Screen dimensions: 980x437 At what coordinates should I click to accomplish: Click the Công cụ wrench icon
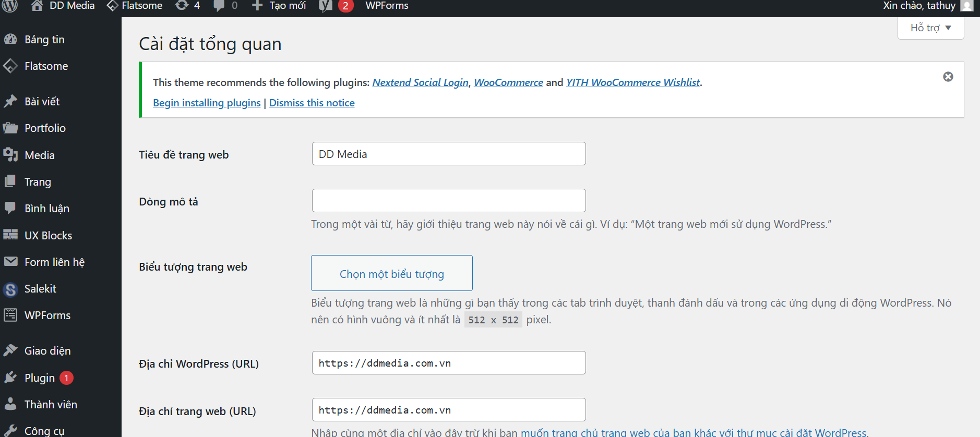pyautogui.click(x=10, y=431)
